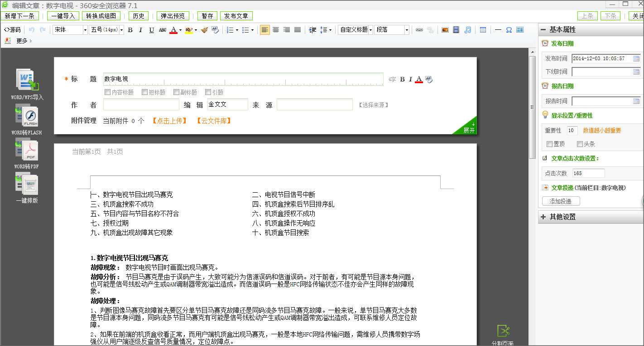The height and width of the screenshot is (346, 644).
Task: Toggle bold formatting in editor toolbar
Action: (x=130, y=30)
